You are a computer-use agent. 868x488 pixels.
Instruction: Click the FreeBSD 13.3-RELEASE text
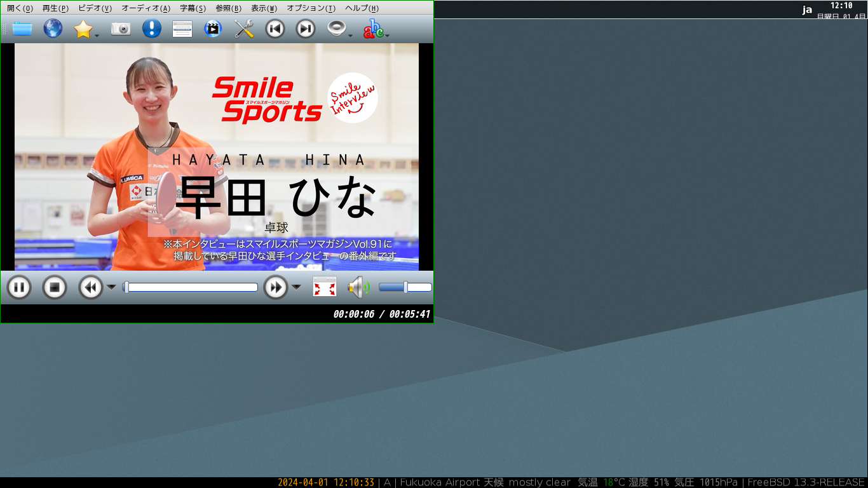[x=806, y=482]
